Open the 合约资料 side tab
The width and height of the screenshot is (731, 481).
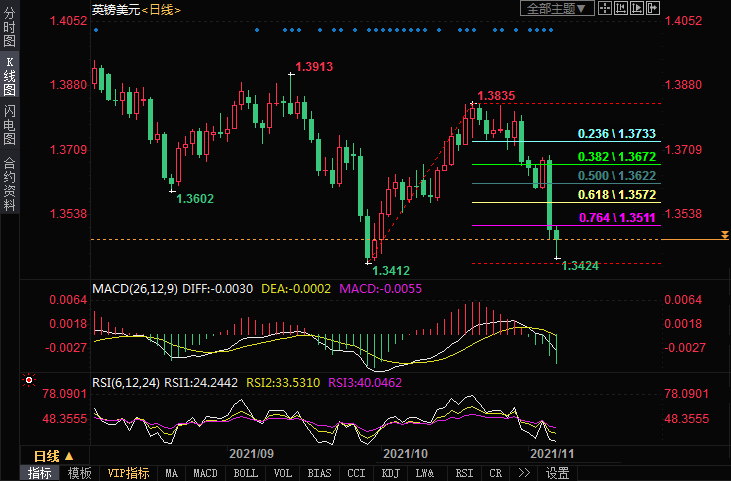point(9,183)
